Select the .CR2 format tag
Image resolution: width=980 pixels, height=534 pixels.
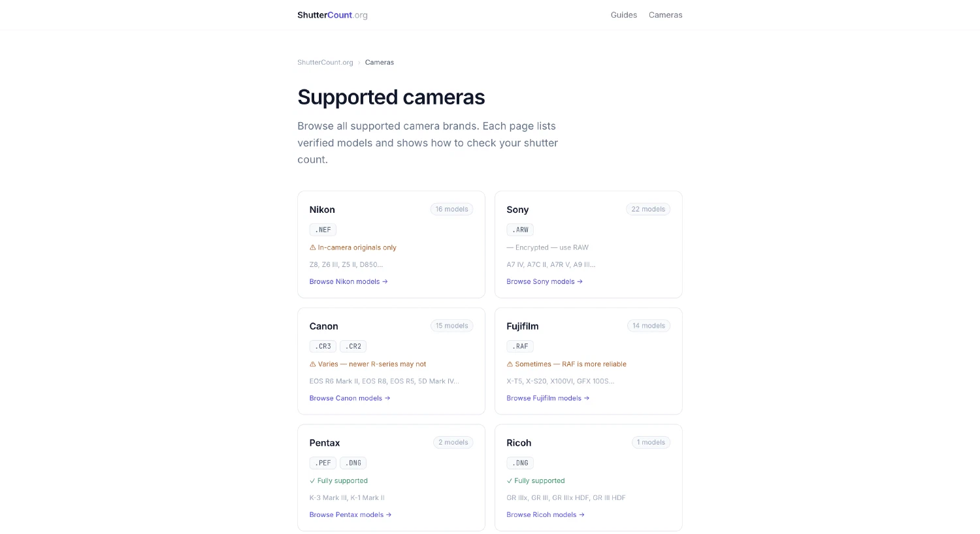(x=353, y=347)
